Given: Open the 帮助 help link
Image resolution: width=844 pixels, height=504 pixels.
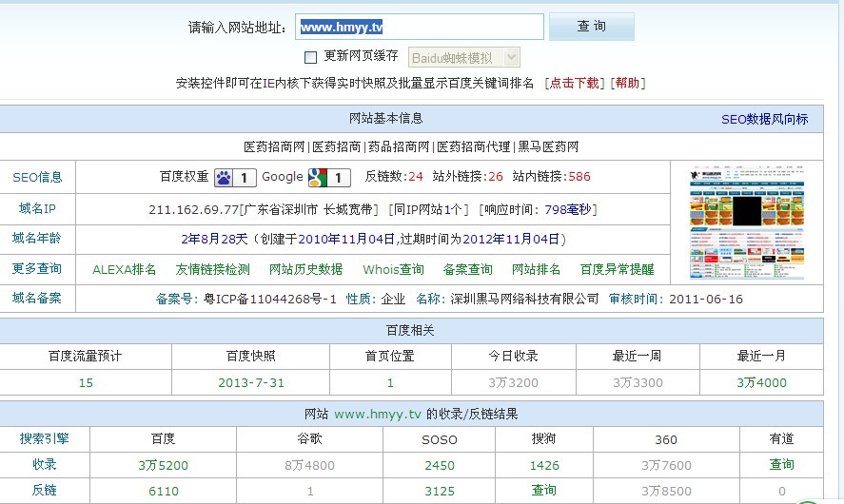Looking at the screenshot, I should tap(628, 84).
